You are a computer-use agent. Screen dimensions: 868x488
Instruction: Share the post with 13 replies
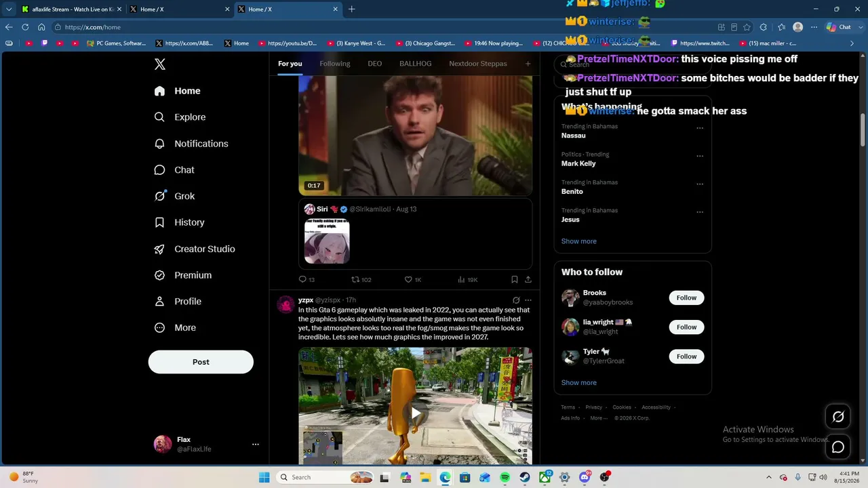pos(528,279)
